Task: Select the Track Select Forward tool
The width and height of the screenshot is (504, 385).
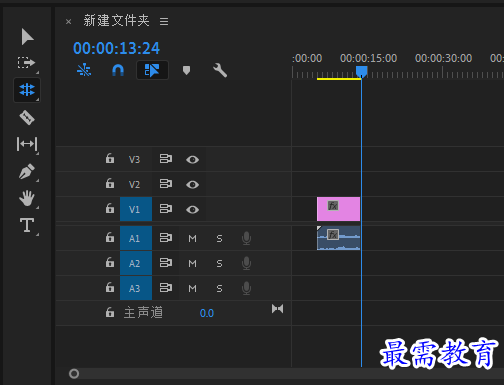Action: pyautogui.click(x=26, y=63)
